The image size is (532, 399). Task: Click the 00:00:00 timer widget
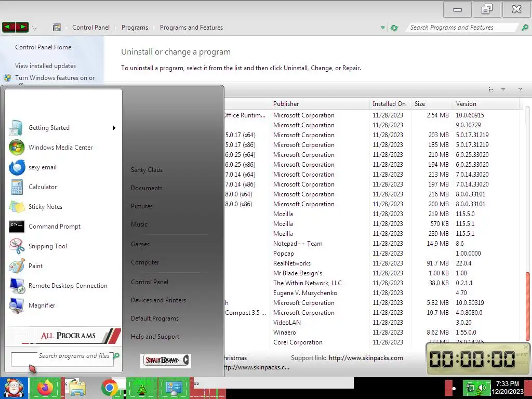(x=478, y=359)
